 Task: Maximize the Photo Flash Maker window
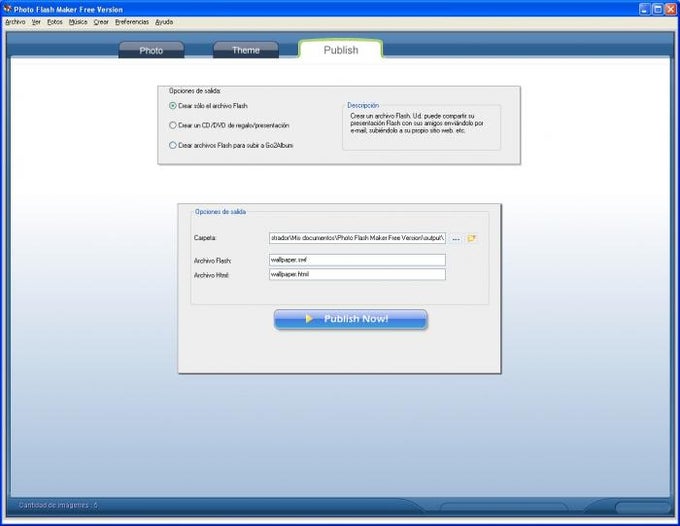point(658,9)
